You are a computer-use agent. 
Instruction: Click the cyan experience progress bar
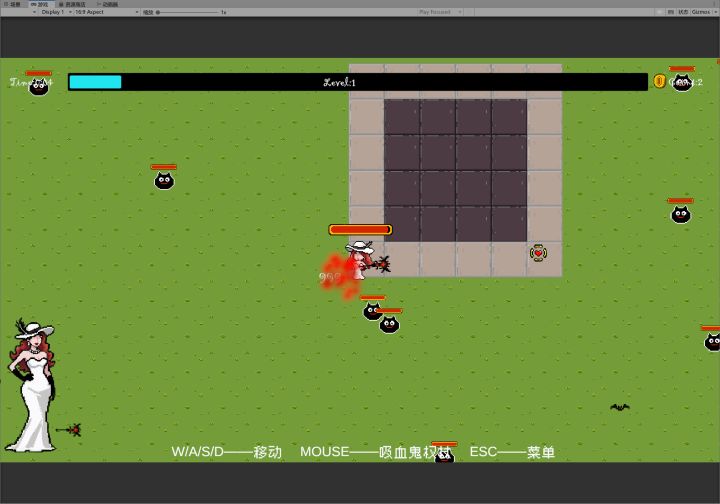point(96,82)
